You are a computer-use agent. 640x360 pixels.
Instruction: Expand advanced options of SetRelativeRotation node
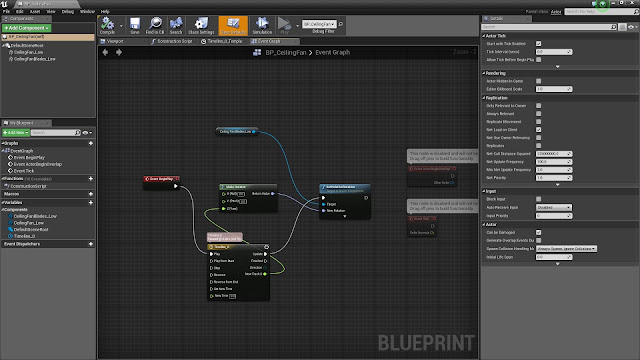[344, 216]
